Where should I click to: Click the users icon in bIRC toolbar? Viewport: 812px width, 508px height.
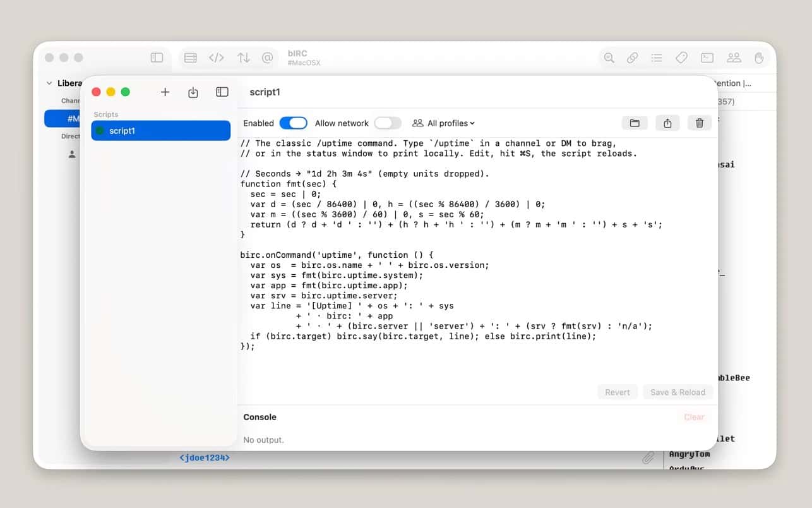pos(734,57)
